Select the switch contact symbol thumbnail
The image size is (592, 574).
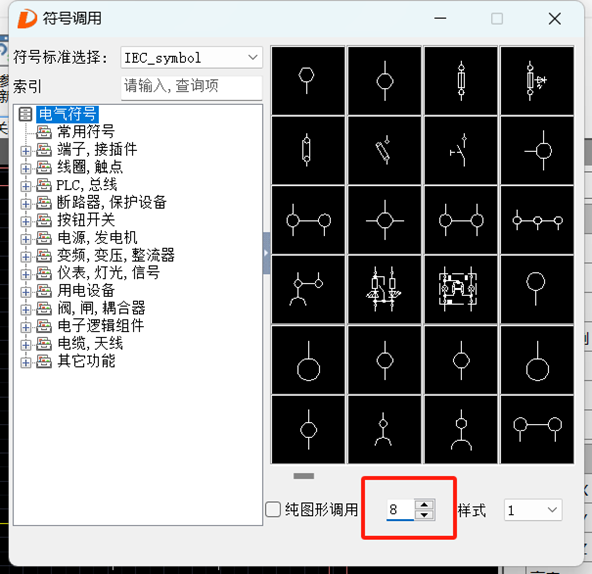(461, 150)
